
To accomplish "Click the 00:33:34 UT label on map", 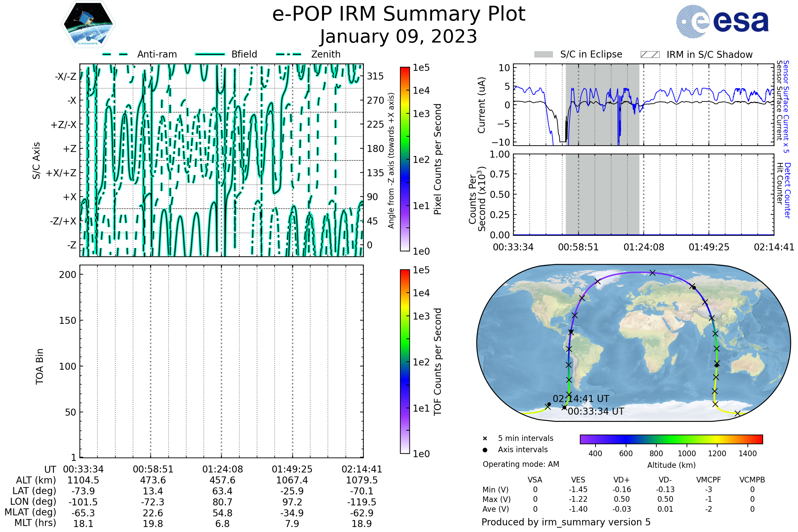I will coord(596,411).
